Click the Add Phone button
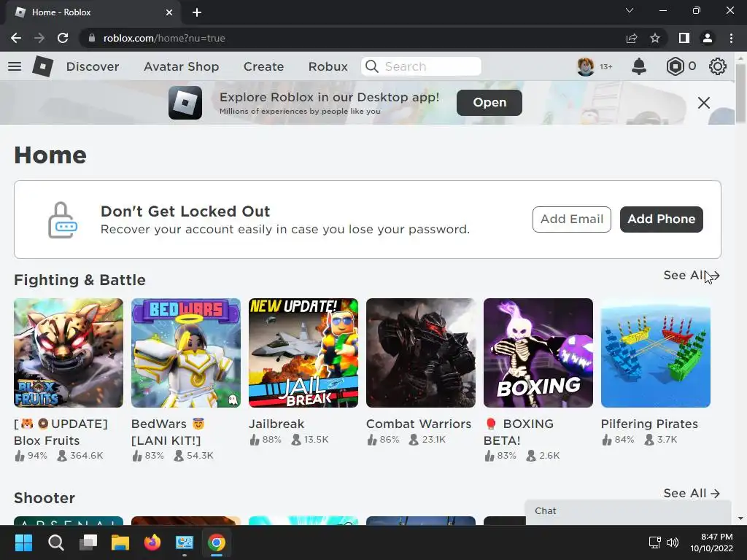The height and width of the screenshot is (560, 747). 661,219
